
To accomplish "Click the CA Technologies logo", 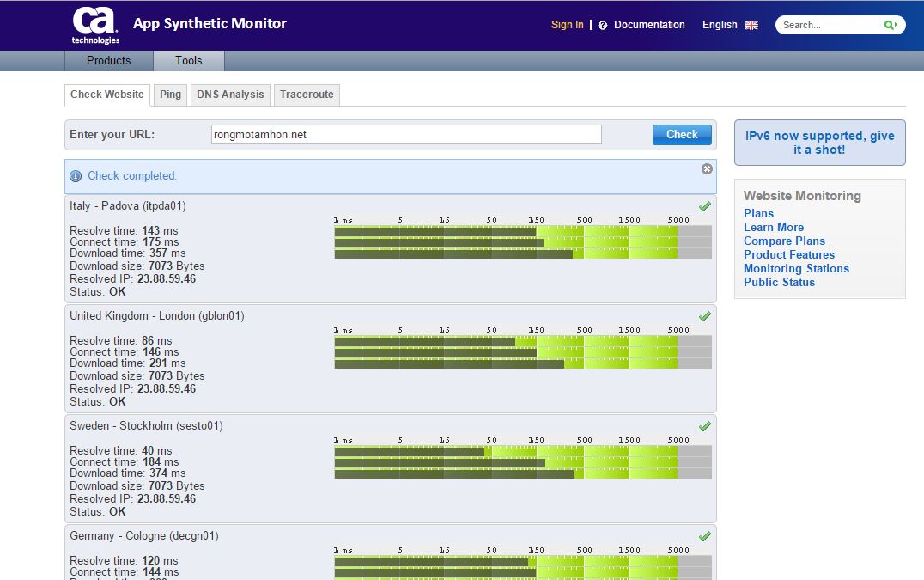I will (95, 25).
